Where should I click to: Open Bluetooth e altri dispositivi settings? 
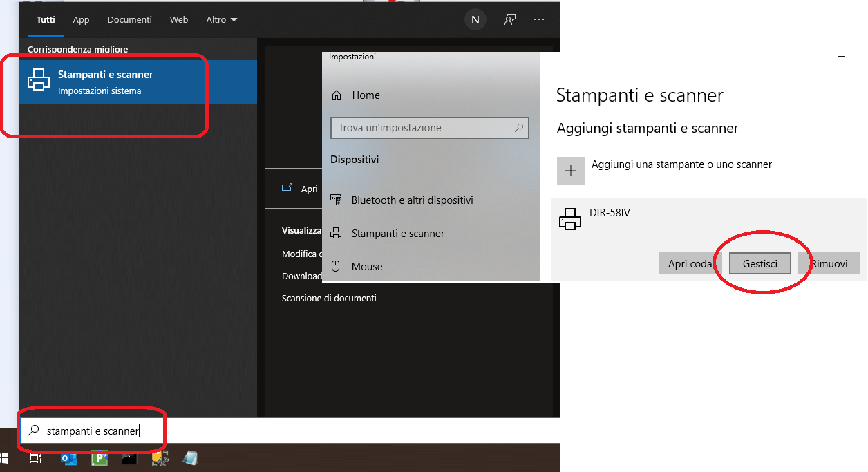tap(412, 200)
